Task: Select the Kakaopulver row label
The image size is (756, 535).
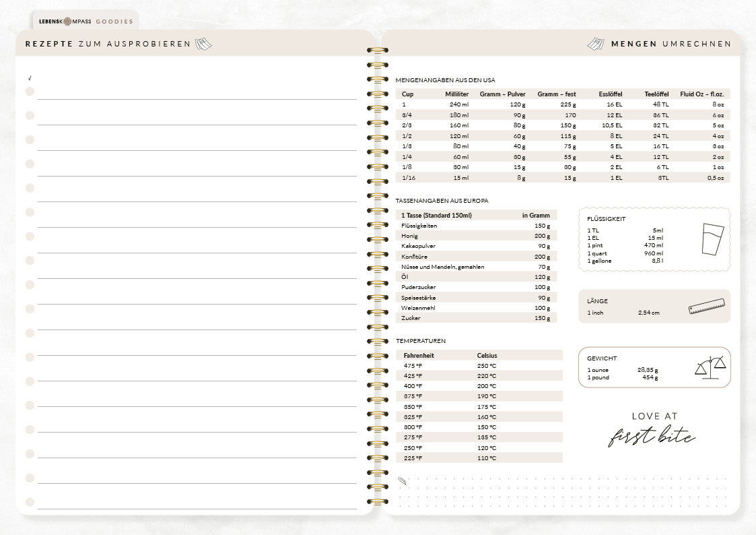Action: pyautogui.click(x=418, y=246)
